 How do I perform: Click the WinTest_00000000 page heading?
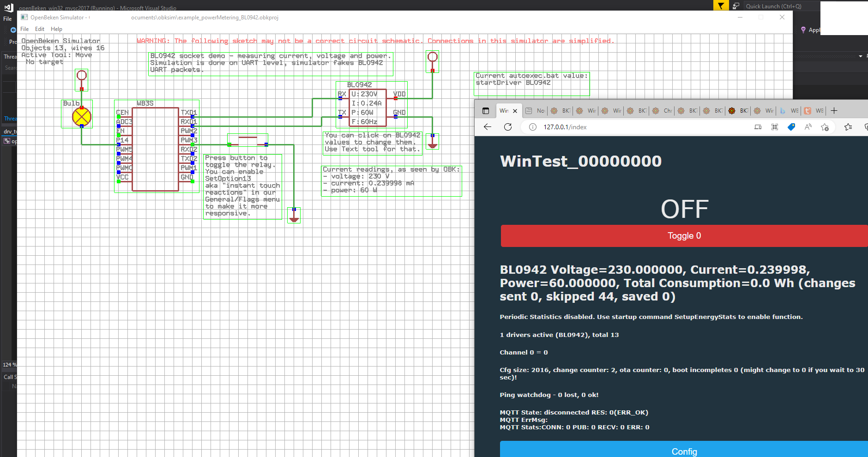pos(581,161)
